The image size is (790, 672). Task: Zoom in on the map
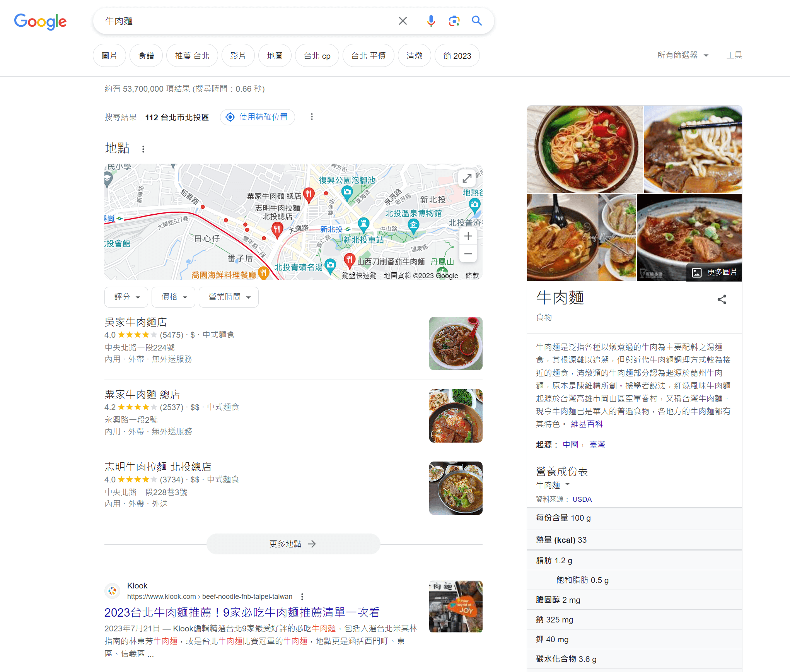[468, 236]
